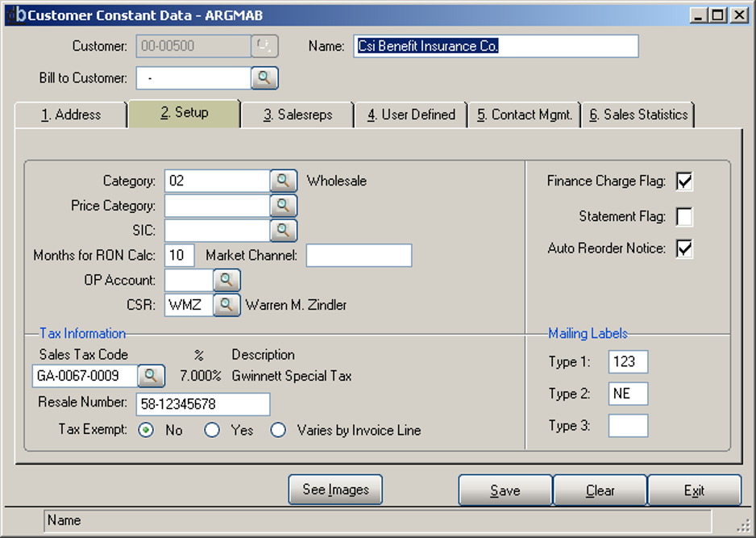View the Sales Statistics tab

coord(638,115)
